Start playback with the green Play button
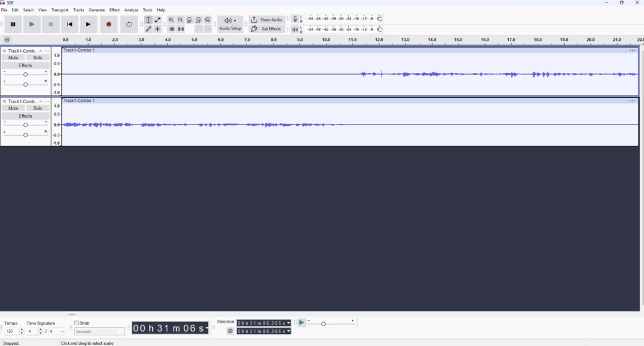644x346 pixels. click(31, 25)
